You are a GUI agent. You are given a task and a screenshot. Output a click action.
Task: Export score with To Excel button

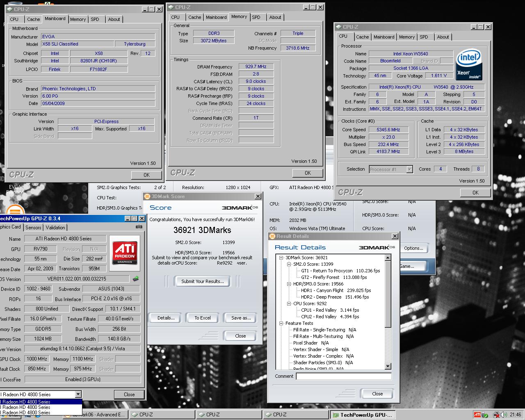pyautogui.click(x=203, y=318)
